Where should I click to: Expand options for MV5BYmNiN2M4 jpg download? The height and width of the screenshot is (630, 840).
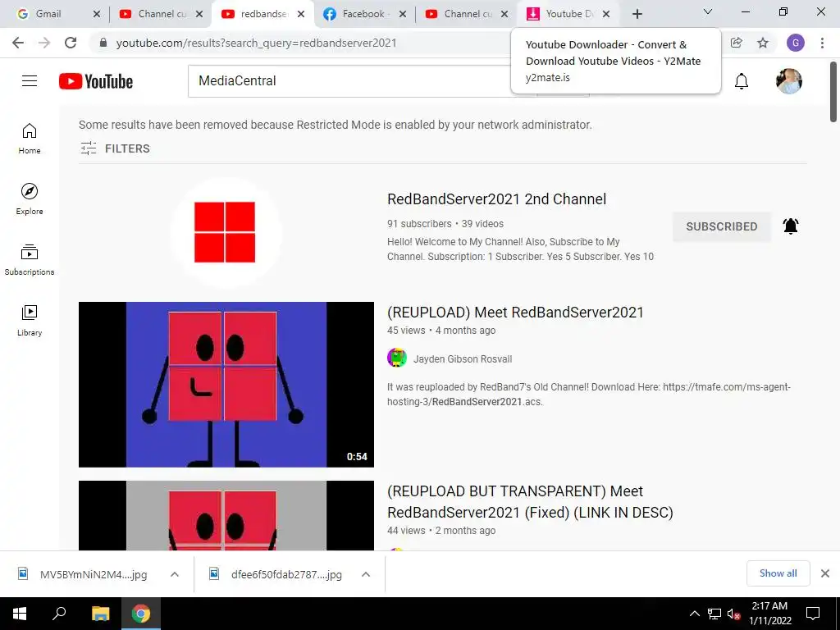pyautogui.click(x=175, y=574)
